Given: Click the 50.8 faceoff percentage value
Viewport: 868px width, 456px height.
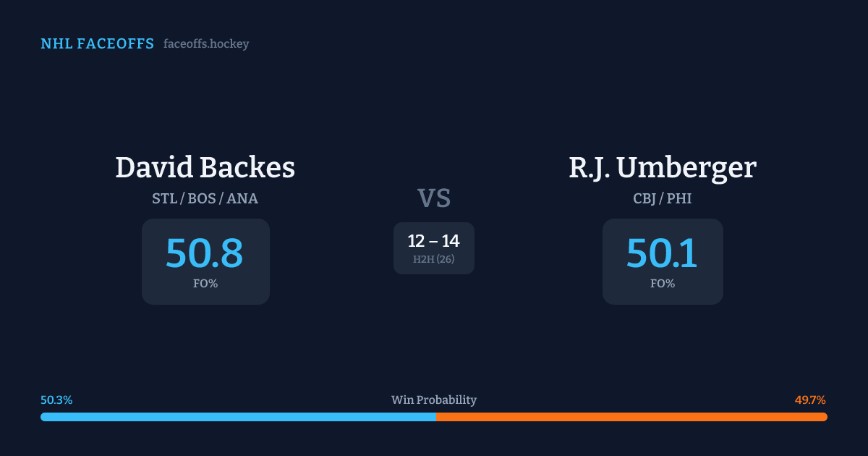Looking at the screenshot, I should coord(205,253).
